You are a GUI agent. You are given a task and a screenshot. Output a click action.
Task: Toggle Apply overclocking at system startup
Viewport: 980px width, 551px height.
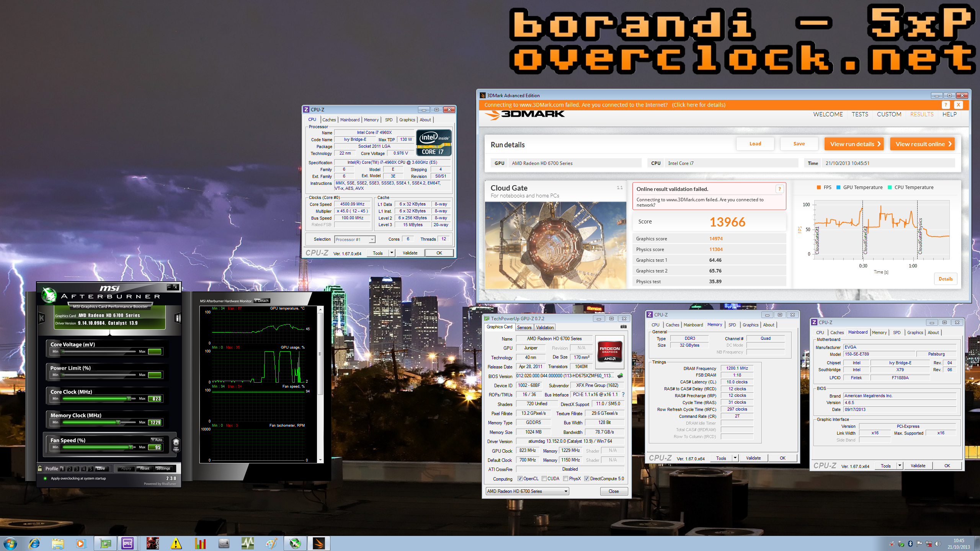coord(45,478)
